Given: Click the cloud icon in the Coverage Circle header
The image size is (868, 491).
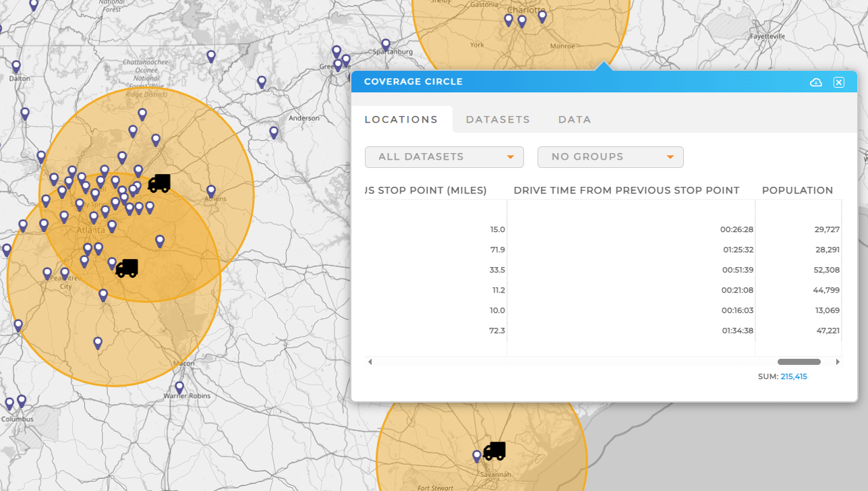Looking at the screenshot, I should pos(815,82).
